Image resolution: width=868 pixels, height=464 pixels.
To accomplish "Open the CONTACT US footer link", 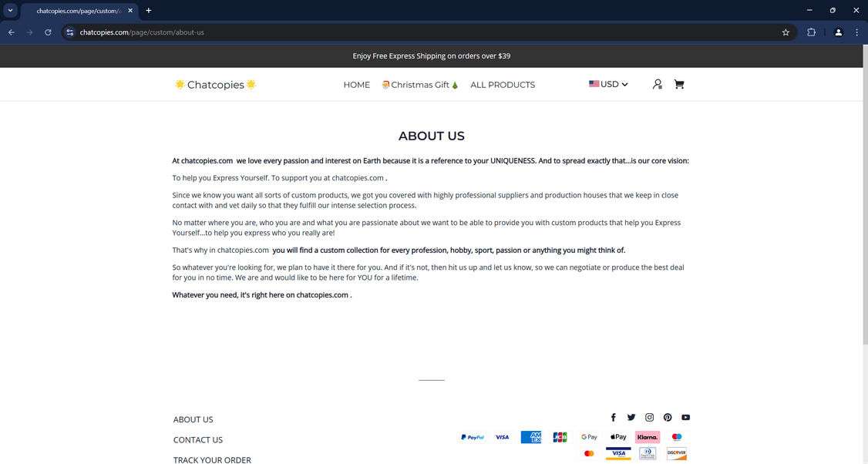I will click(197, 440).
